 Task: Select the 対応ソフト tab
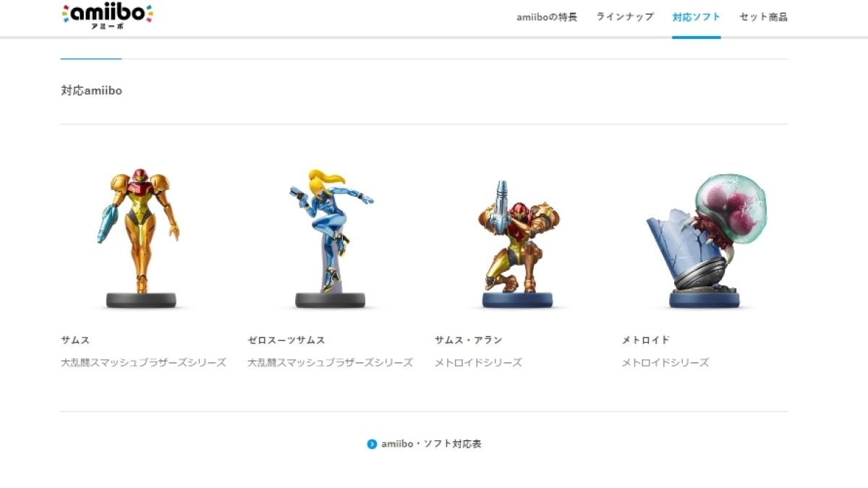point(697,17)
